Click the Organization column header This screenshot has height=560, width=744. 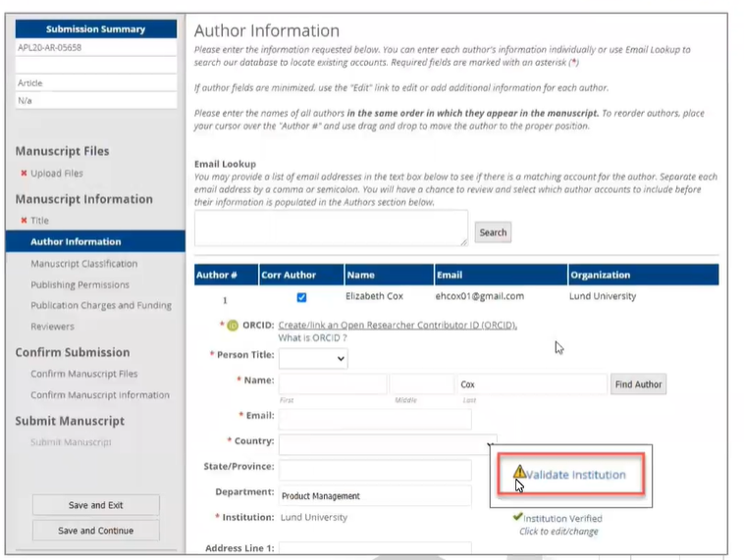click(644, 275)
